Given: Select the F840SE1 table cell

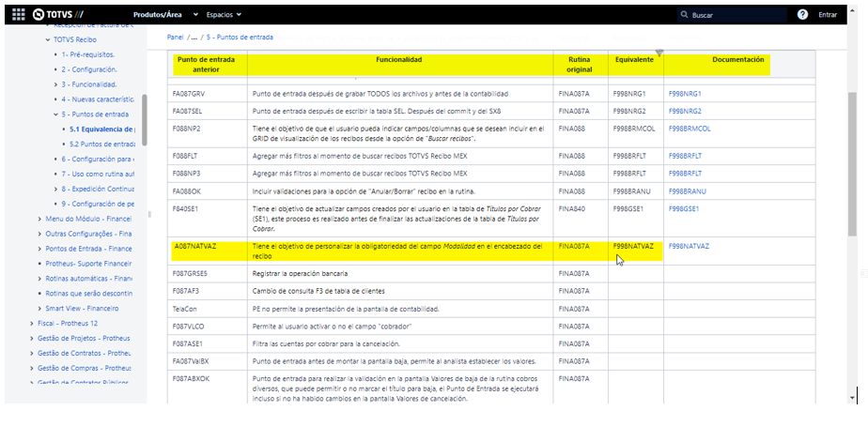Looking at the screenshot, I should [207, 219].
